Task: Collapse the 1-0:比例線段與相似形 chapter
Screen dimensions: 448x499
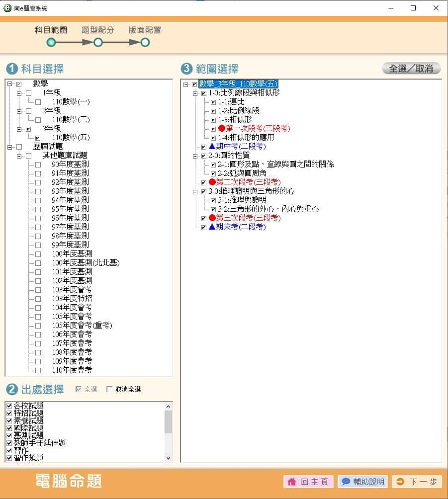Action: 195,93
